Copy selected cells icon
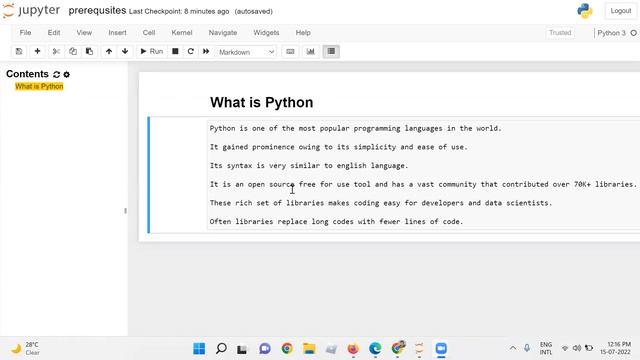Viewport: 640px width, 360px height. (x=73, y=51)
